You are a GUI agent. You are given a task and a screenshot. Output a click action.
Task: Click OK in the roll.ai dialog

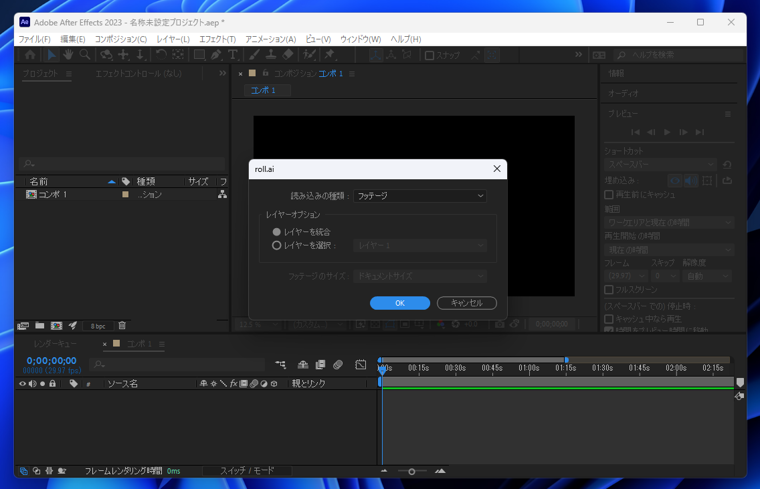click(x=400, y=303)
